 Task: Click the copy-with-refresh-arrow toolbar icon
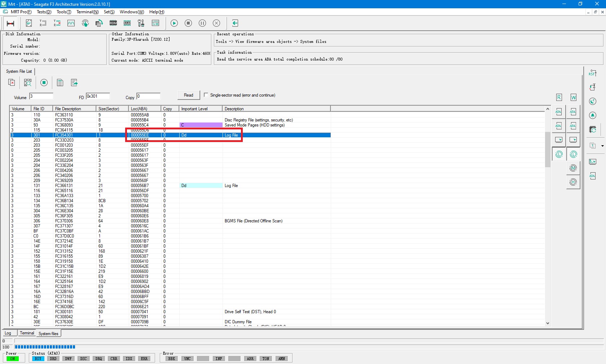pos(99,23)
